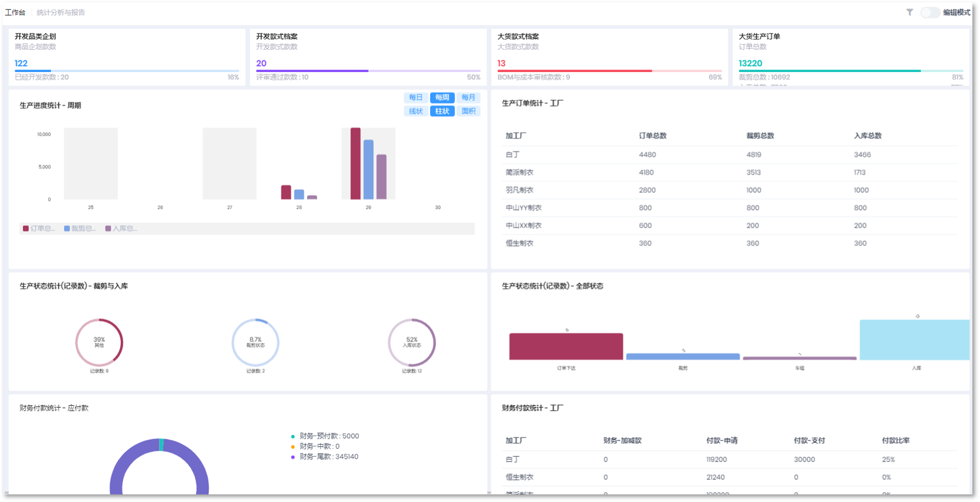980x502 pixels.
Task: Click the 财务-预付款: 5000 legend entry
Action: point(325,436)
